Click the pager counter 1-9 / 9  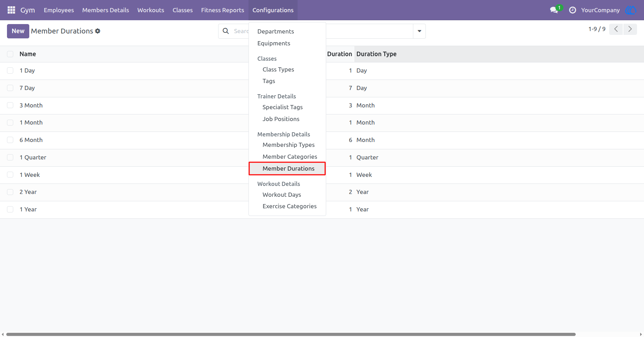click(597, 29)
